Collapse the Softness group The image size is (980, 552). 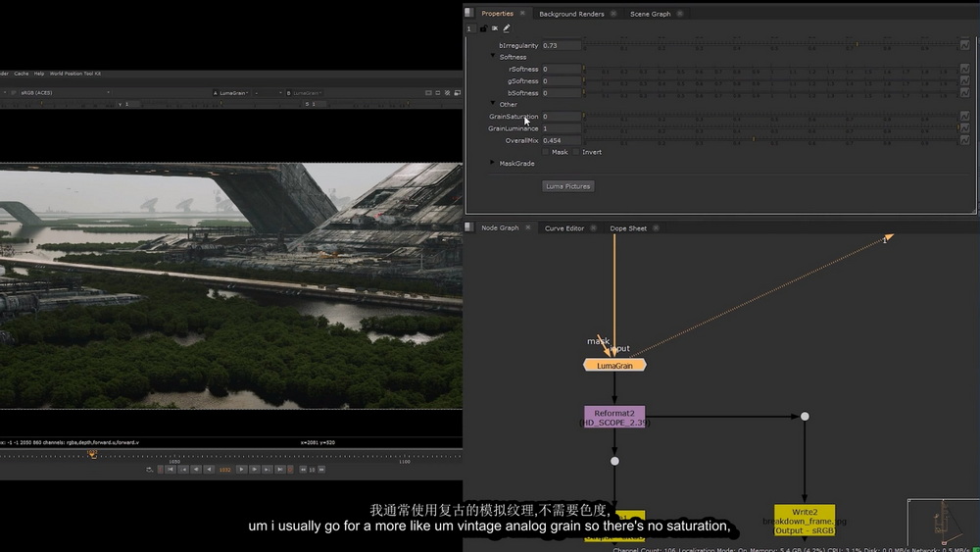pyautogui.click(x=493, y=56)
